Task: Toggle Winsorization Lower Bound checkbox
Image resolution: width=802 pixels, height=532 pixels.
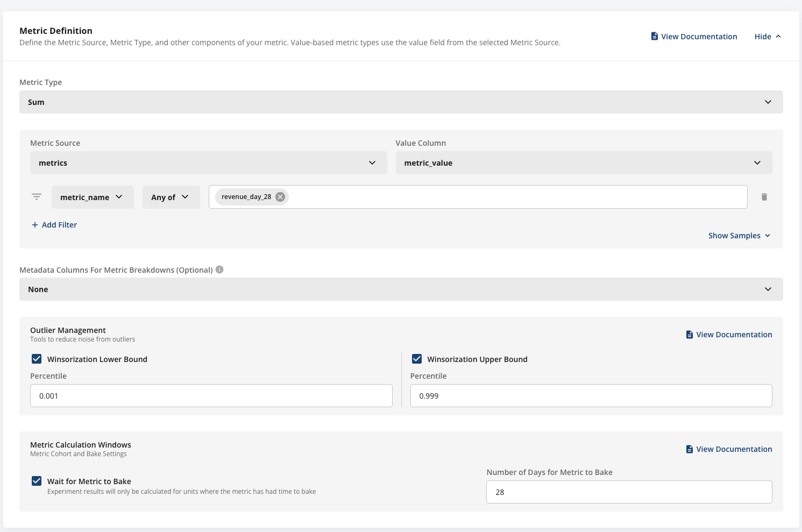Action: pos(37,359)
